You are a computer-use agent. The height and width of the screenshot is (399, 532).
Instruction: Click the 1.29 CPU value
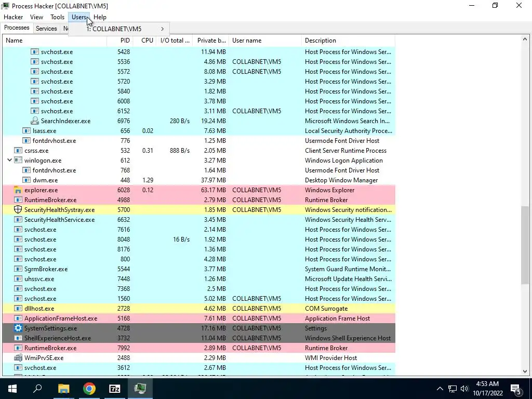(x=148, y=180)
